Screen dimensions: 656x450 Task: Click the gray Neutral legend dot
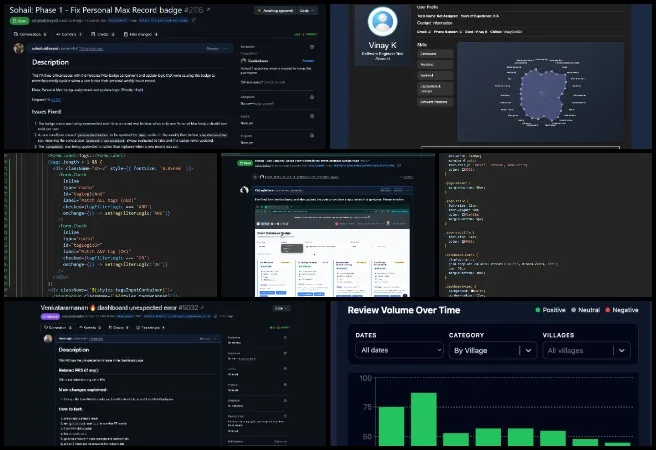574,310
